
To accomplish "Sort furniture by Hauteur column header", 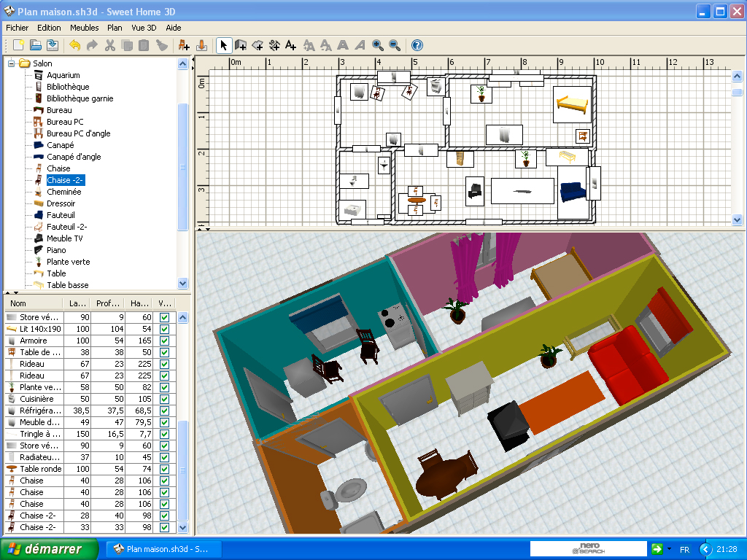I will [139, 303].
